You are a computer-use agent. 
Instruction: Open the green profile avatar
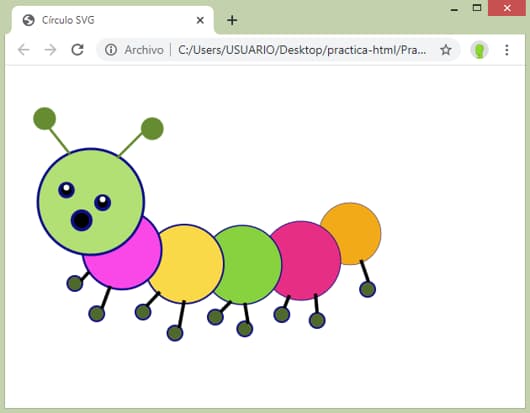pyautogui.click(x=479, y=50)
